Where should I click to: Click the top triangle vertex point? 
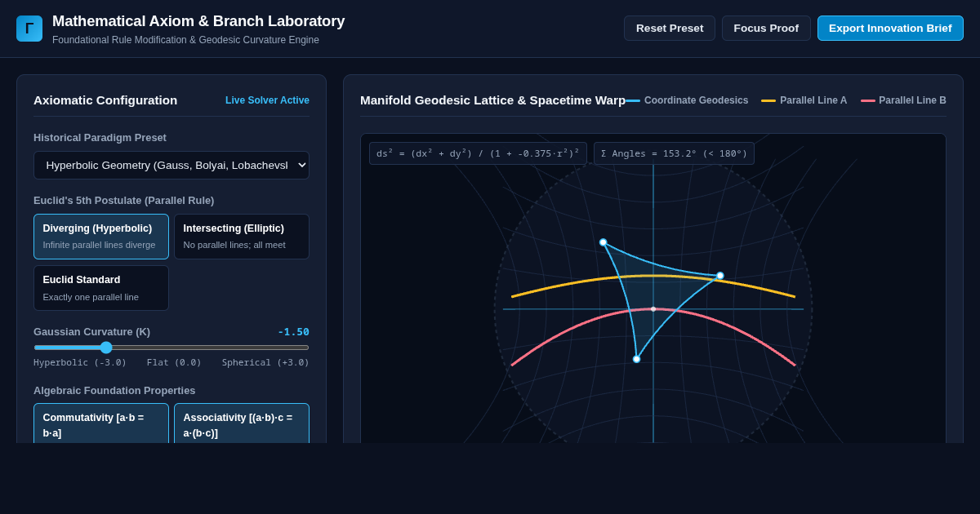(x=604, y=242)
